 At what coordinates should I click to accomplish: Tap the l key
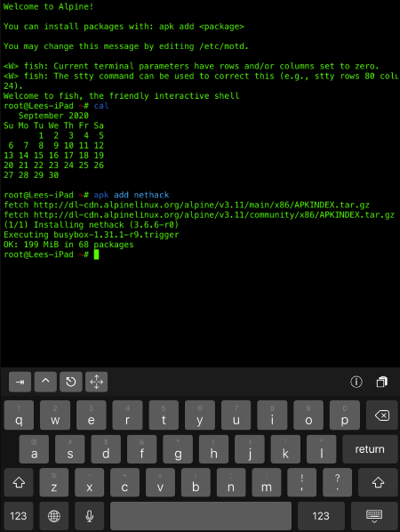[x=322, y=449]
